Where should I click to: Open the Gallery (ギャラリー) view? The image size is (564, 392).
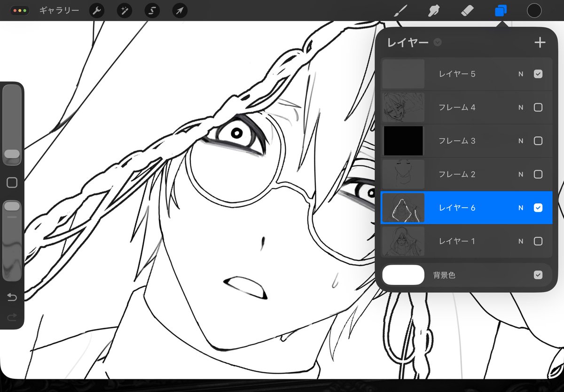tap(59, 10)
